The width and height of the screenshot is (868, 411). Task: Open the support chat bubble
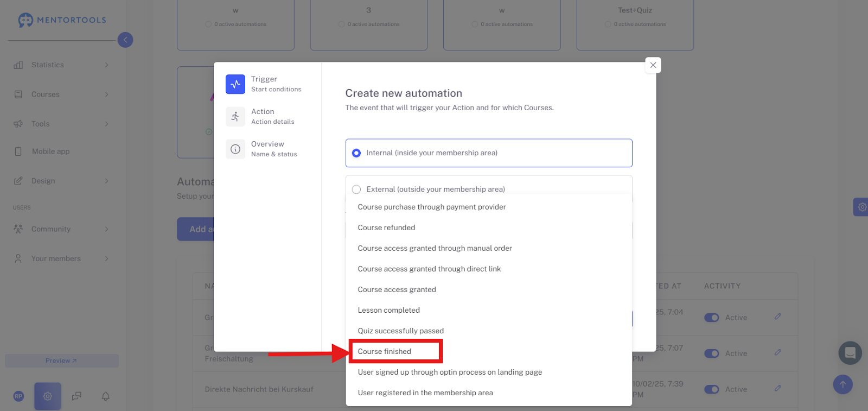coord(850,353)
